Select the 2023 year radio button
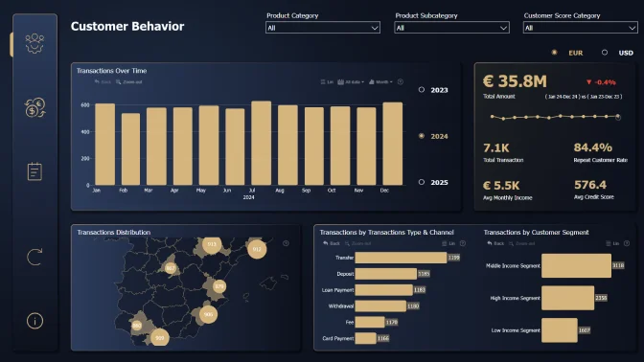 coord(422,90)
